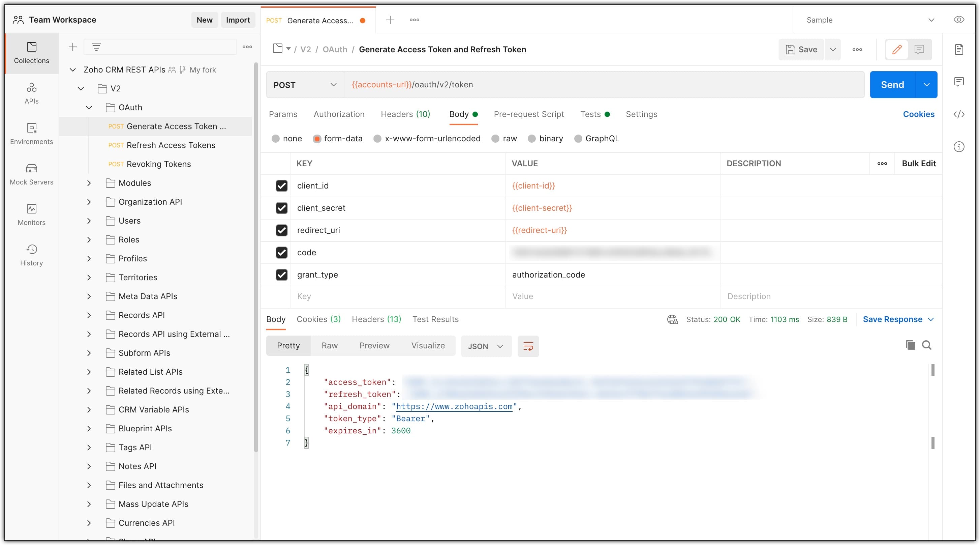Create a new collection with the plus icon
The width and height of the screenshot is (980, 545).
[x=73, y=47]
